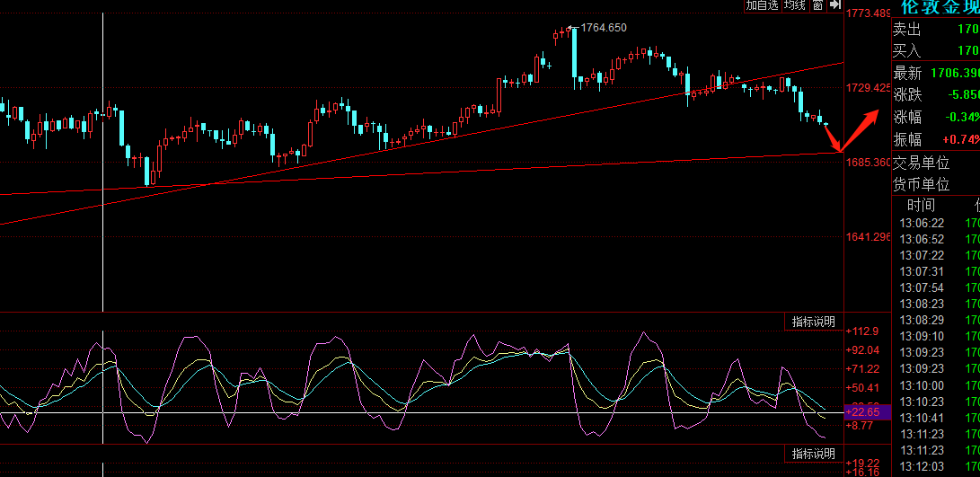Click the +71.22 indicator axis label
Viewport: 980px width, 477px height.
pos(861,369)
